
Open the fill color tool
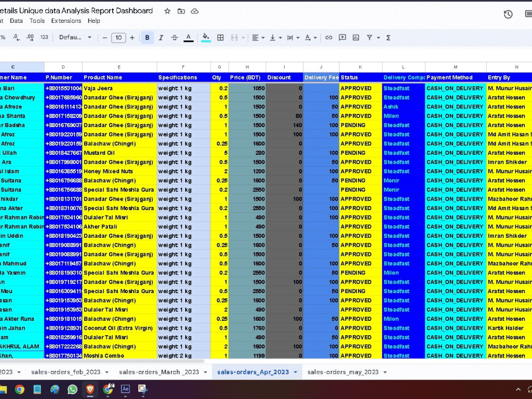tap(204, 37)
